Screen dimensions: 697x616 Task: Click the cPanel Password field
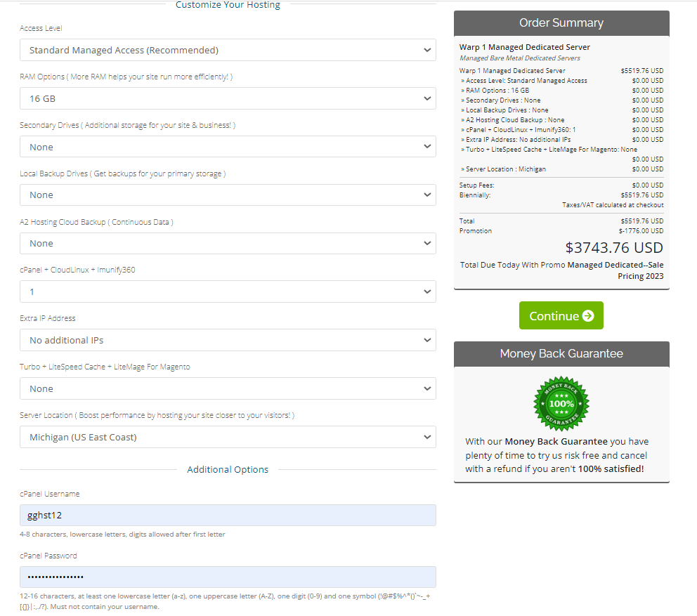coord(228,577)
